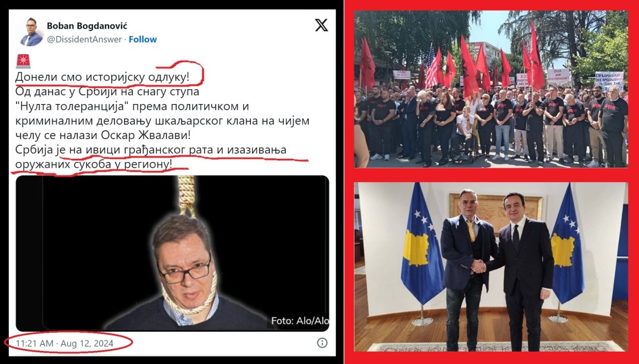Click the tweet info circle icon
The image size is (639, 364).
[322, 343]
